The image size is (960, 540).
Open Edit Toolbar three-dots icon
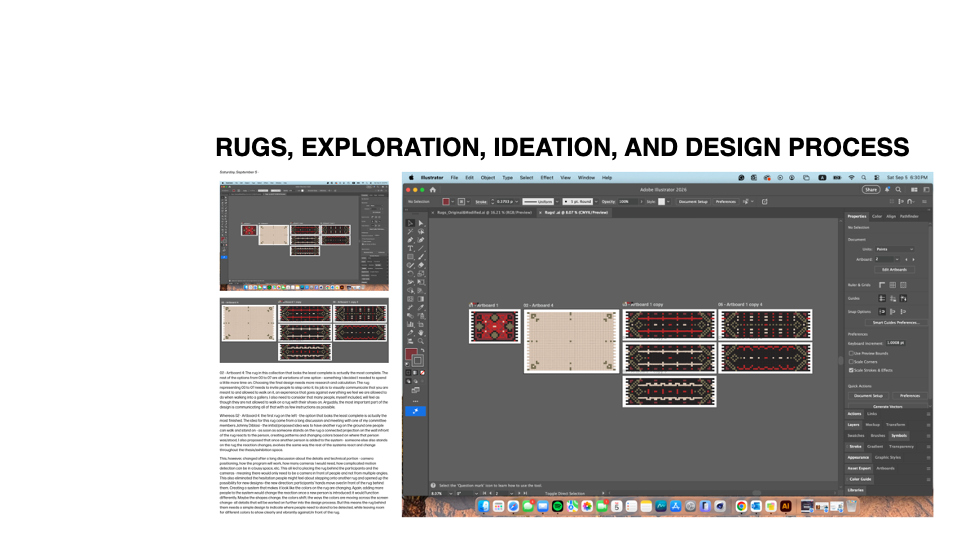coord(415,402)
